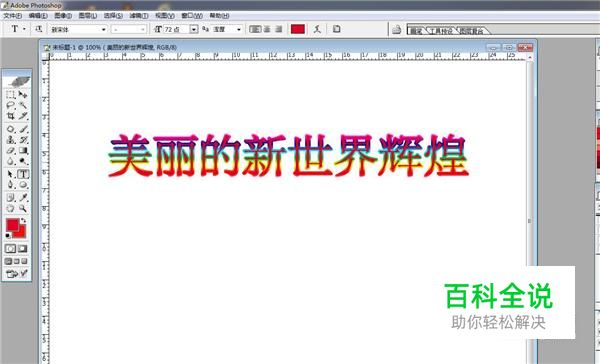Select the Healing Brush tool
This screenshot has width=600, height=364.
tap(11, 129)
